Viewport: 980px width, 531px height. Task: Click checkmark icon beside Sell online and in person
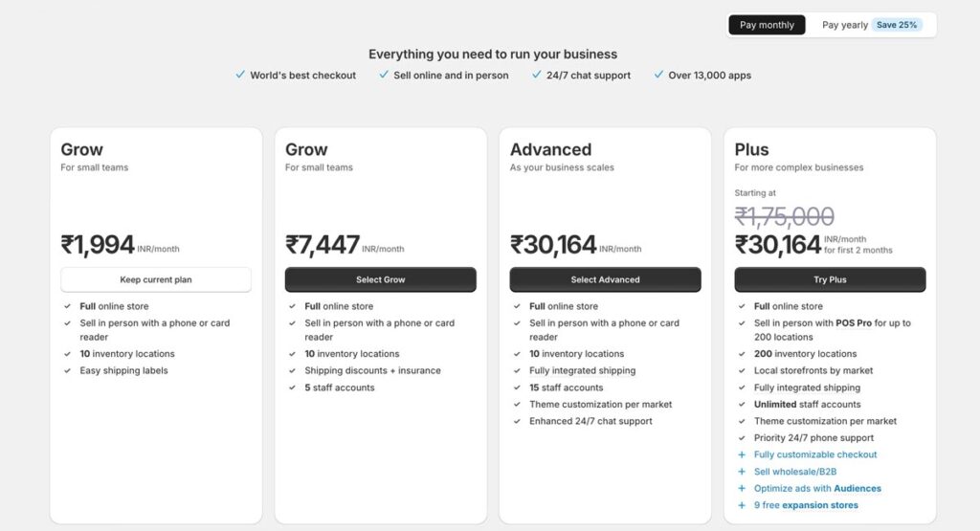pyautogui.click(x=384, y=75)
